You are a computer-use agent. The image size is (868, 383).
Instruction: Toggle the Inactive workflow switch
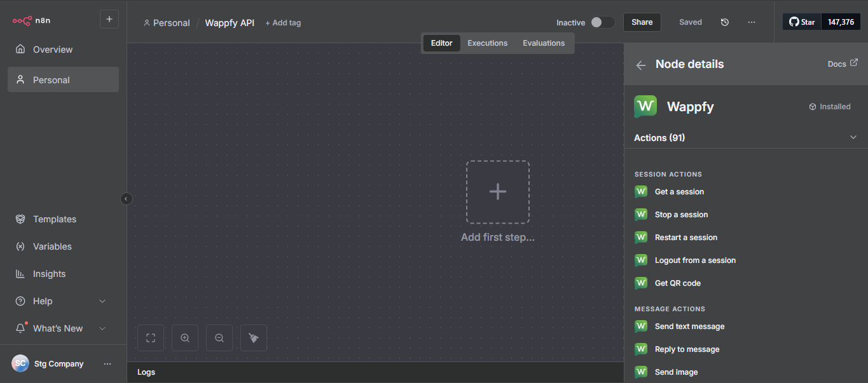(602, 22)
